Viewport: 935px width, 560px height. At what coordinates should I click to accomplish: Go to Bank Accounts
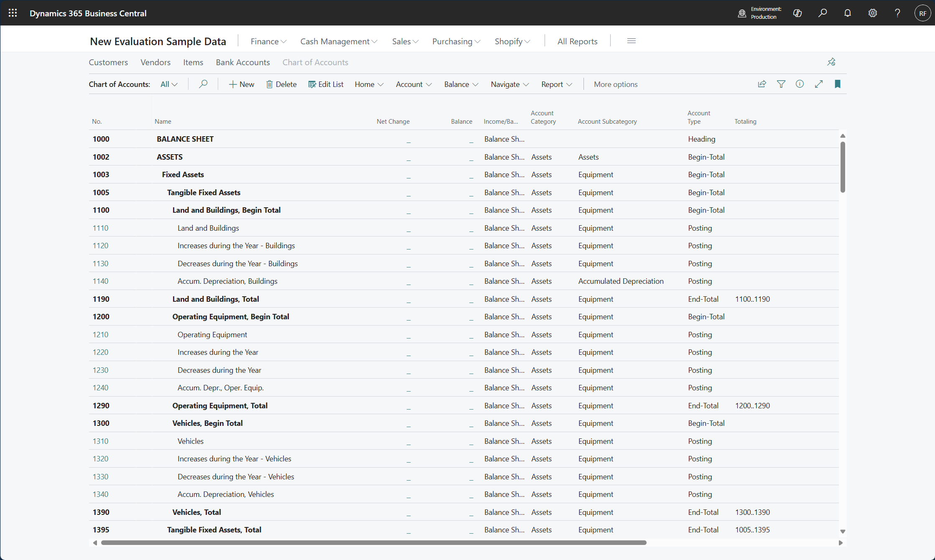pyautogui.click(x=243, y=62)
